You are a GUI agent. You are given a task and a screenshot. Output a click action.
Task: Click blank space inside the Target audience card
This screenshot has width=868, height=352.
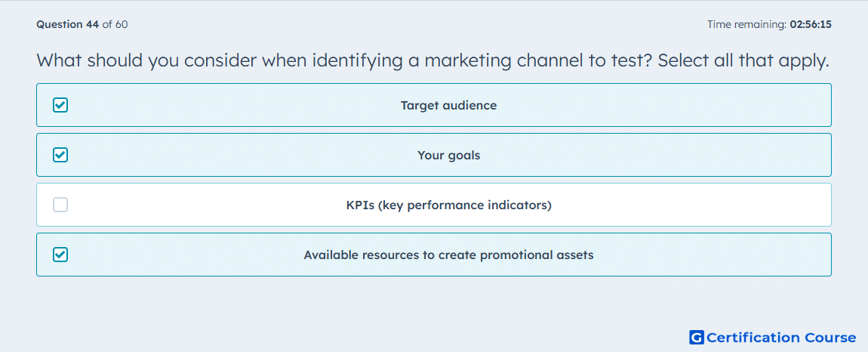pyautogui.click(x=664, y=105)
